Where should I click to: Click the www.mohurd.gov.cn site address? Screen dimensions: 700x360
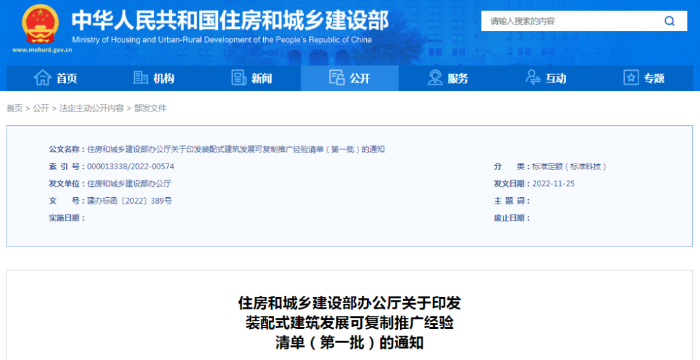(x=42, y=50)
